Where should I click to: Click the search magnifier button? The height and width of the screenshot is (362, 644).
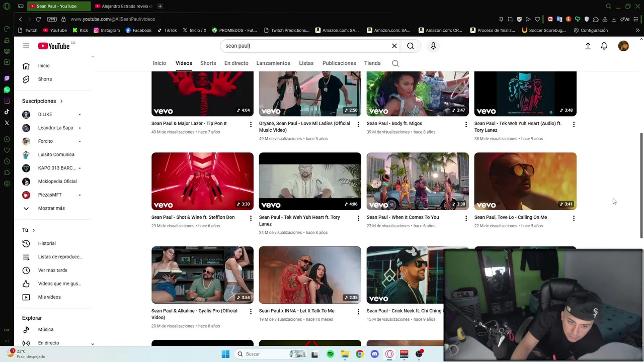411,46
